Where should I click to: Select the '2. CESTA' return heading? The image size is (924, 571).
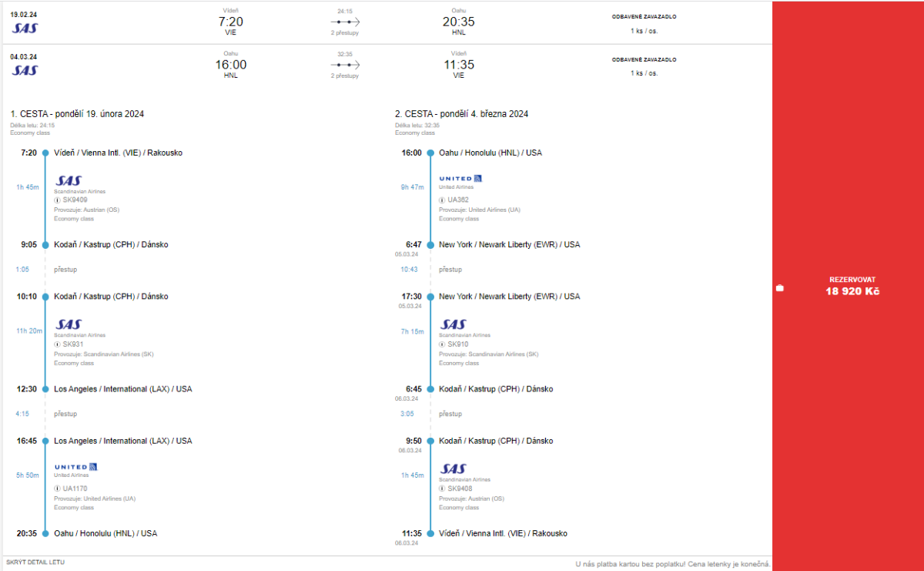tap(461, 114)
